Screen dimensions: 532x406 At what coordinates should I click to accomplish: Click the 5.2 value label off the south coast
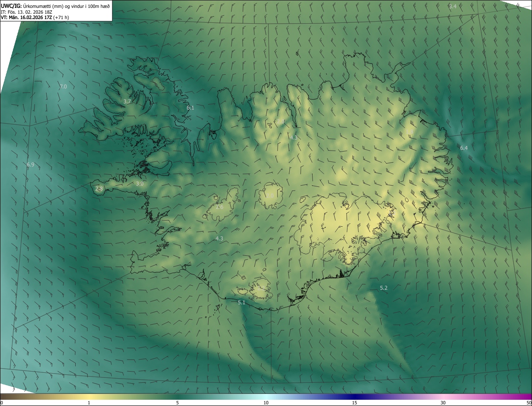tap(384, 288)
